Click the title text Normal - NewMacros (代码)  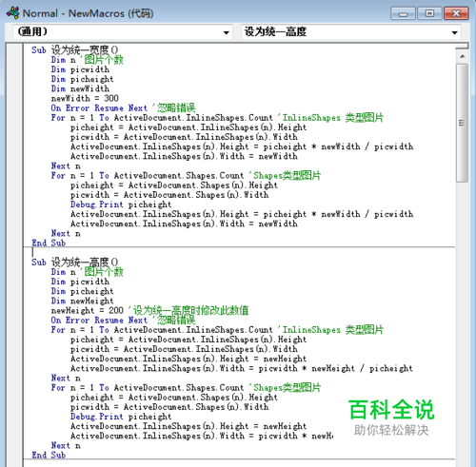tap(88, 13)
